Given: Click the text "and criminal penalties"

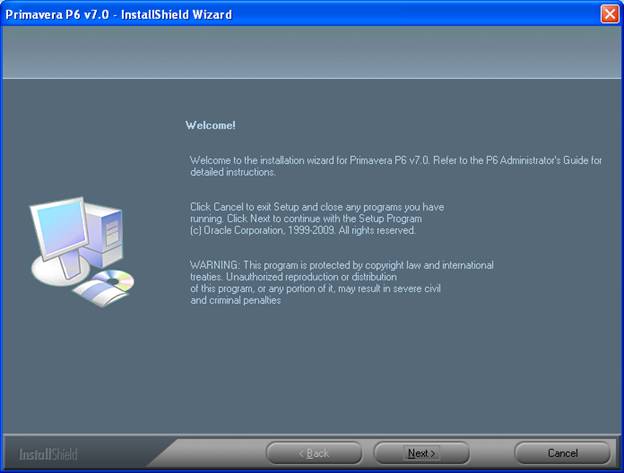Looking at the screenshot, I should tap(235, 300).
